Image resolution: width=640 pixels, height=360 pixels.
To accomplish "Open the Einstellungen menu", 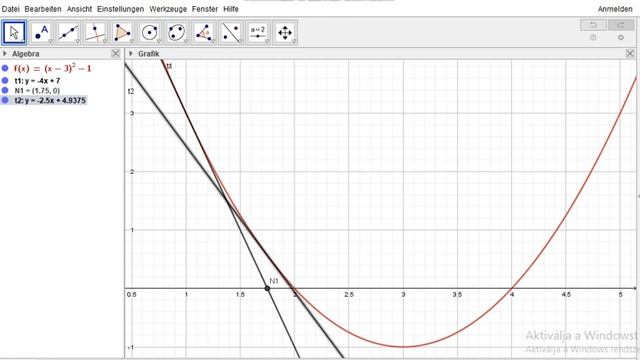I will tap(120, 9).
